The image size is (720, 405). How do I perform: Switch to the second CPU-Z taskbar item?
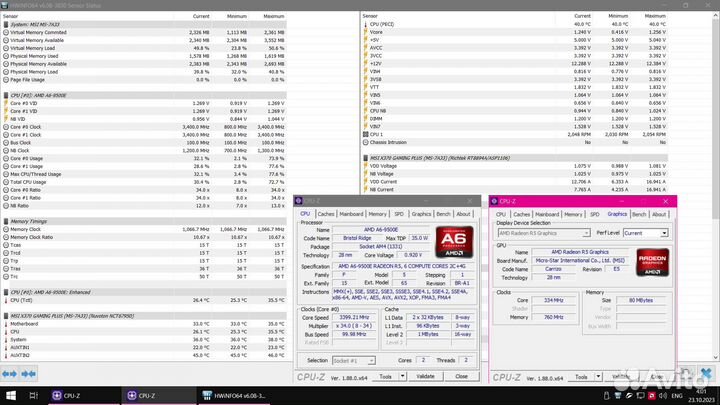tap(158, 395)
